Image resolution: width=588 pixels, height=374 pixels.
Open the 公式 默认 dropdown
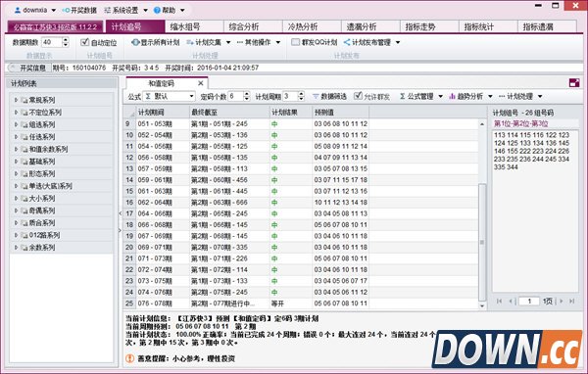click(170, 96)
